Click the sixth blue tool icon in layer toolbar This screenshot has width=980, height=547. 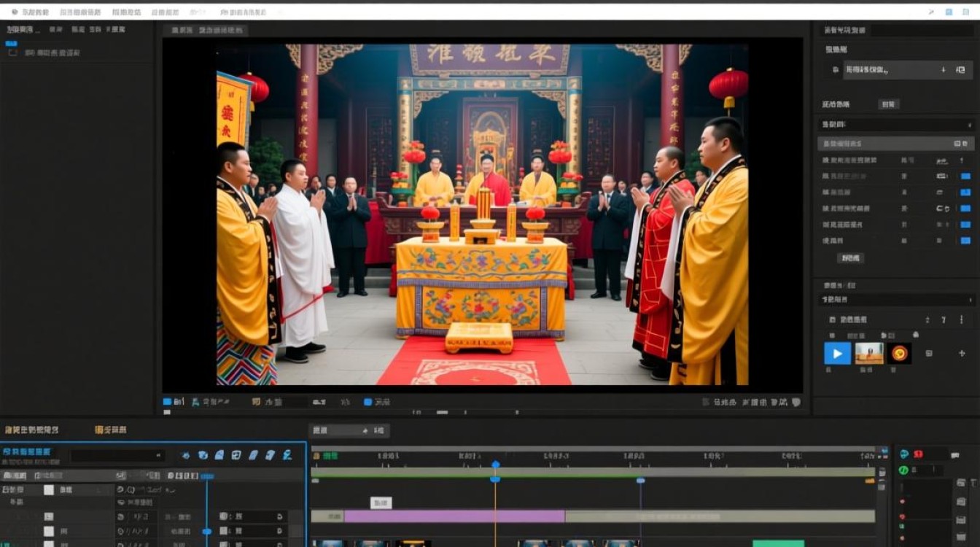(270, 455)
